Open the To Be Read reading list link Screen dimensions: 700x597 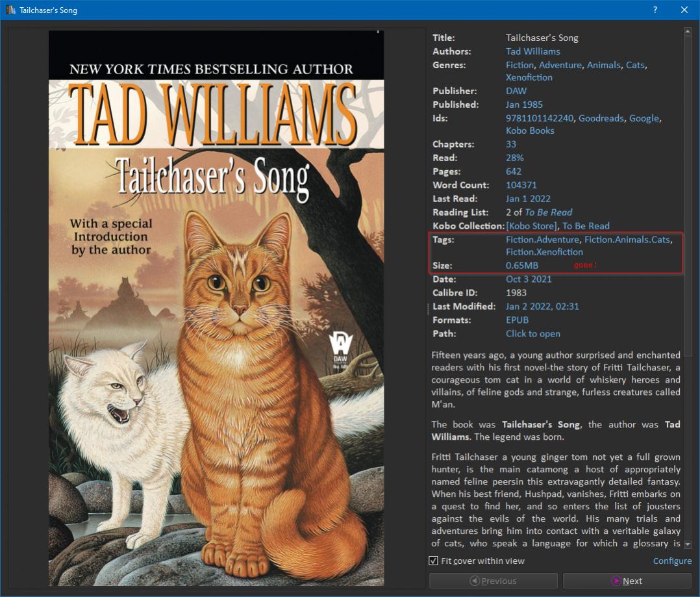(x=548, y=212)
